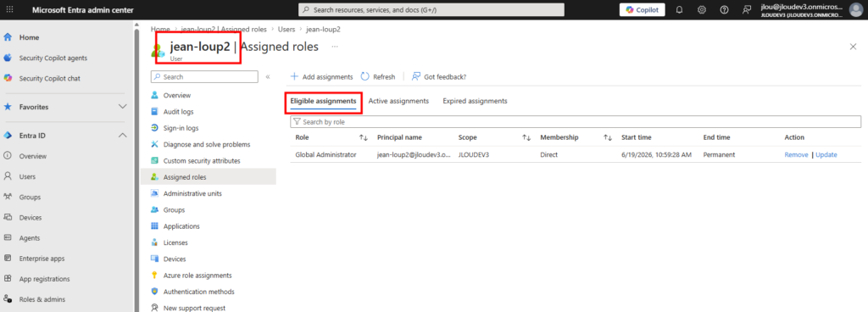Remove the Global Administrator assignment

[x=796, y=155]
